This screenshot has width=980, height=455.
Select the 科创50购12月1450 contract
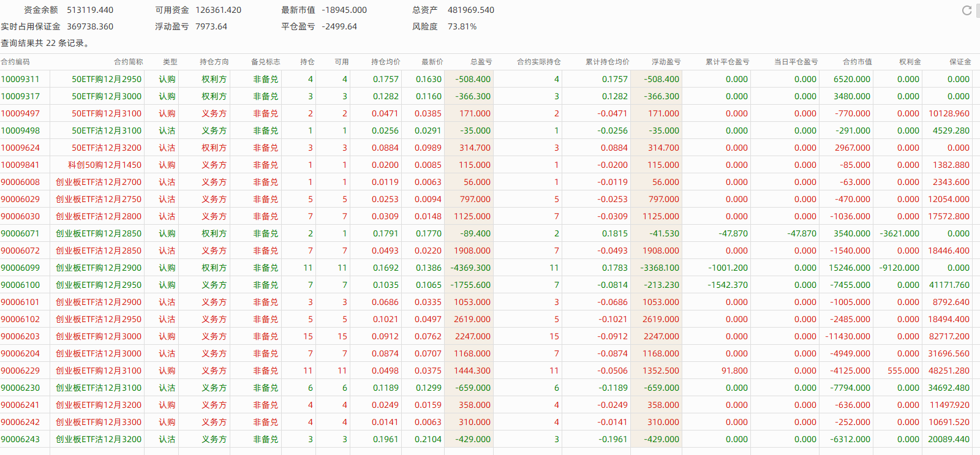pos(105,165)
